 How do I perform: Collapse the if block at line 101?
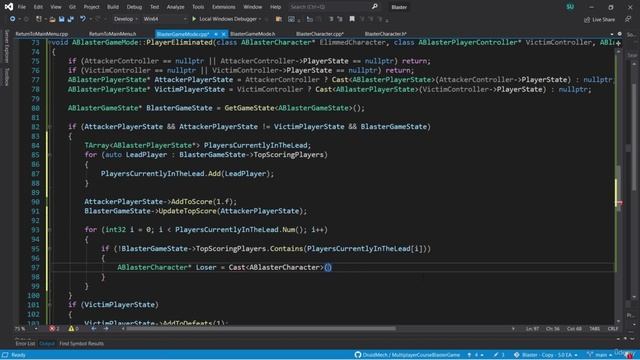pos(49,304)
